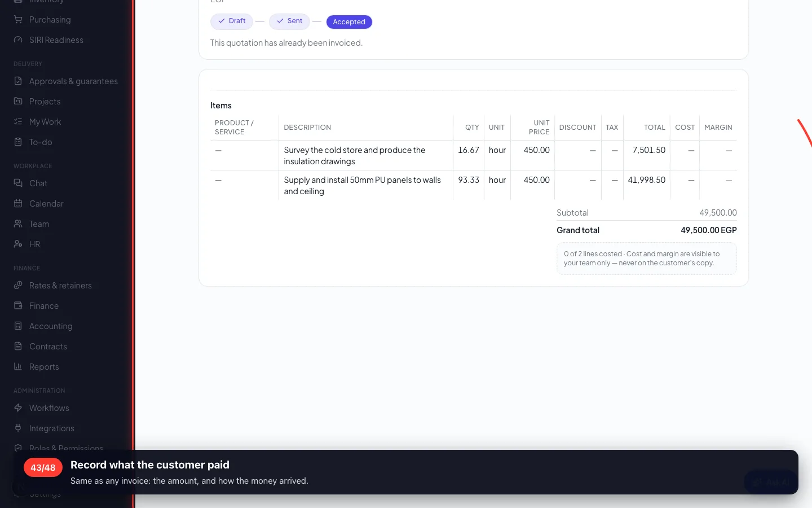Screen dimensions: 812x508
Task: Click the Accounting calculator icon
Action: point(18,326)
